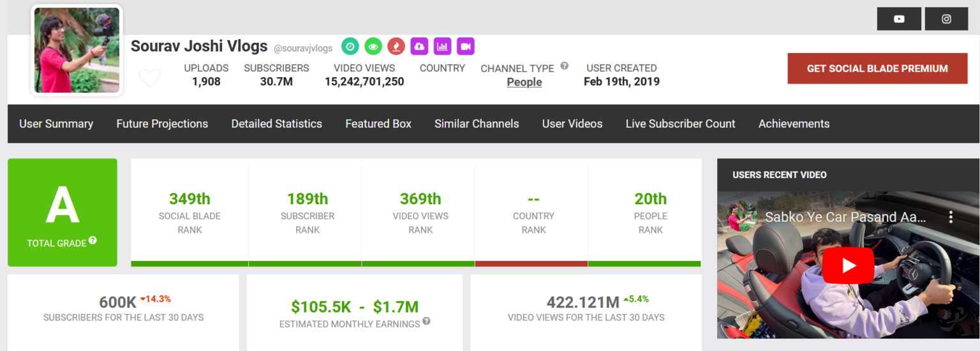Screen dimensions: 980x351
Task: Click the green A total grade box
Action: click(x=63, y=213)
